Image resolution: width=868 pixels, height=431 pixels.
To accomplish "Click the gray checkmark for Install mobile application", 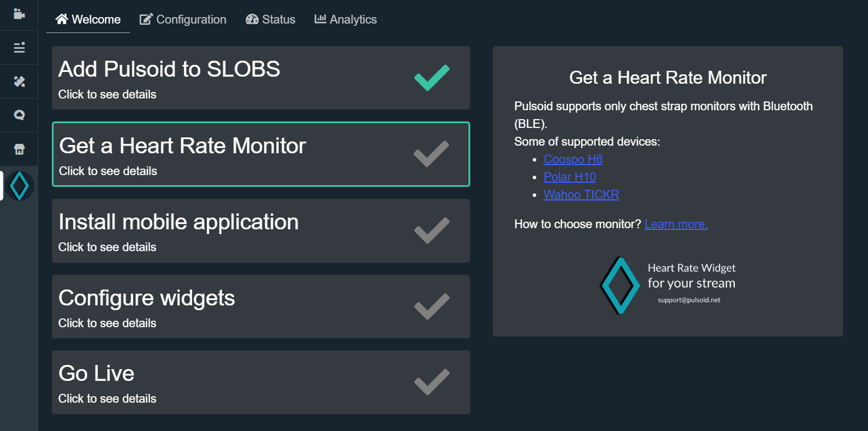I will (x=432, y=231).
